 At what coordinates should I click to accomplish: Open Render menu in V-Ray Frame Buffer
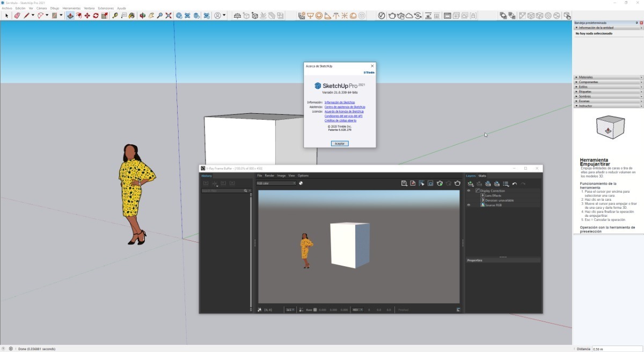(269, 175)
